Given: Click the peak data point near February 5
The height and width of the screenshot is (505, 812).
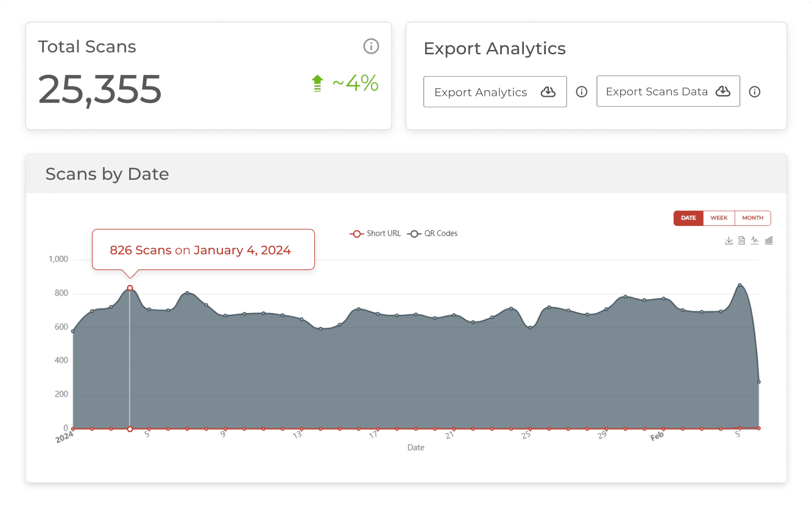Looking at the screenshot, I should coord(740,285).
